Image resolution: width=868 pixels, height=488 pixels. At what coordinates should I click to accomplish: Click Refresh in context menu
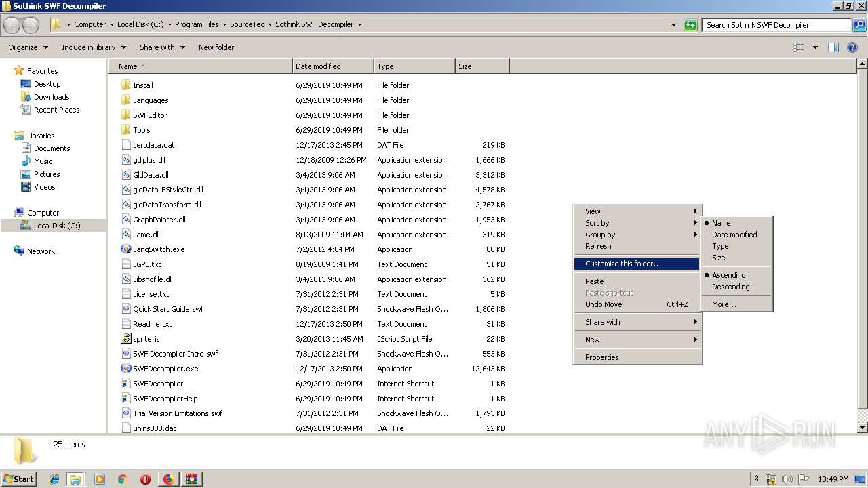point(637,246)
